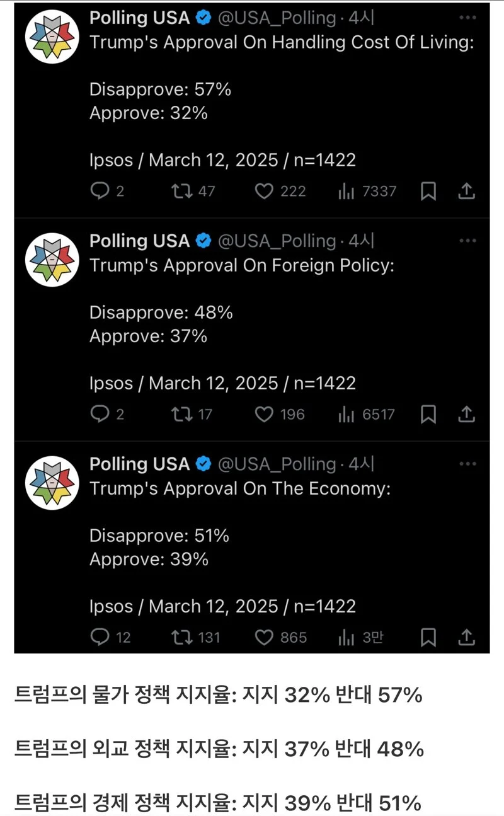Share the Foreign Policy tweet
The width and height of the screenshot is (504, 816).
(x=466, y=414)
